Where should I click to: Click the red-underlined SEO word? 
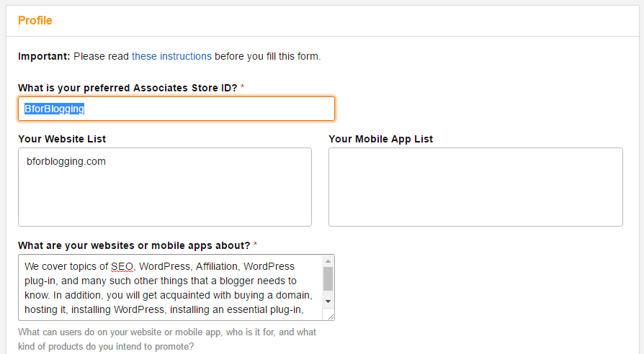pyautogui.click(x=122, y=267)
